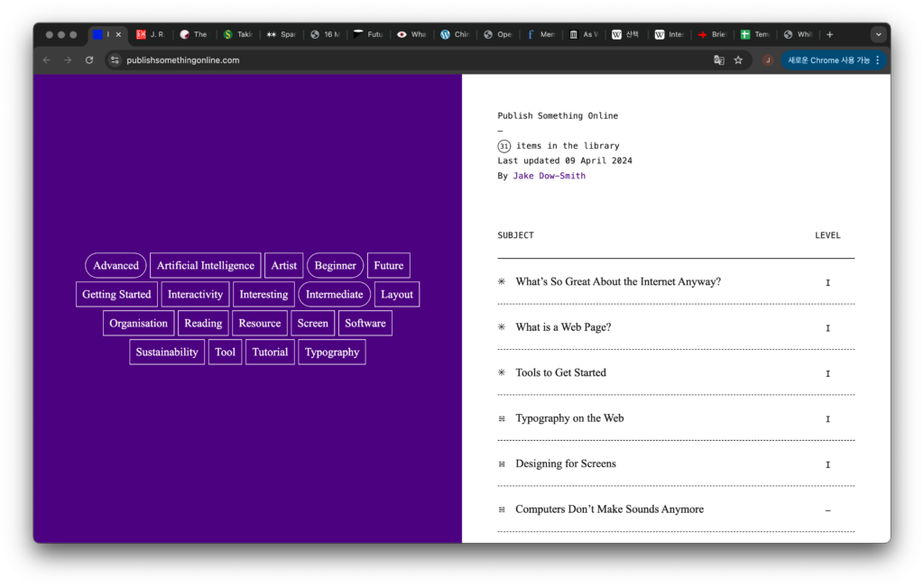Open 'What is a Web Page?' article

(x=563, y=327)
